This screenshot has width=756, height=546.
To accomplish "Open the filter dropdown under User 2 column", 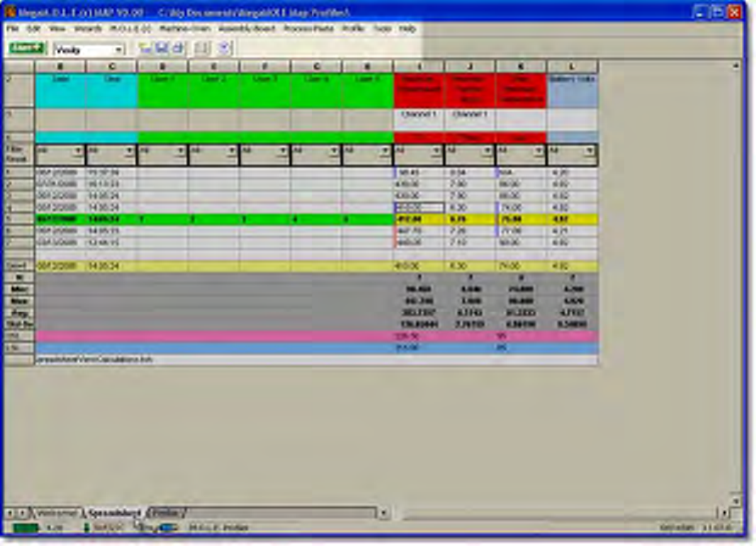I will tap(231, 151).
